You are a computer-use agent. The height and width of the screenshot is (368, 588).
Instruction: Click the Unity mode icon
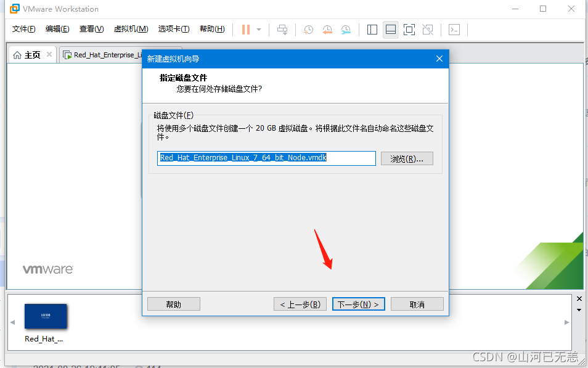click(428, 30)
